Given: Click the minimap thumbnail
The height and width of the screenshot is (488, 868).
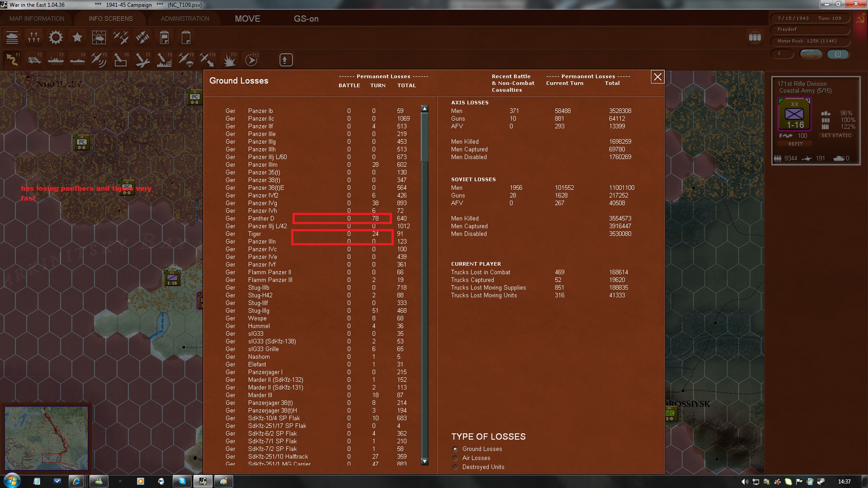Looking at the screenshot, I should point(46,438).
